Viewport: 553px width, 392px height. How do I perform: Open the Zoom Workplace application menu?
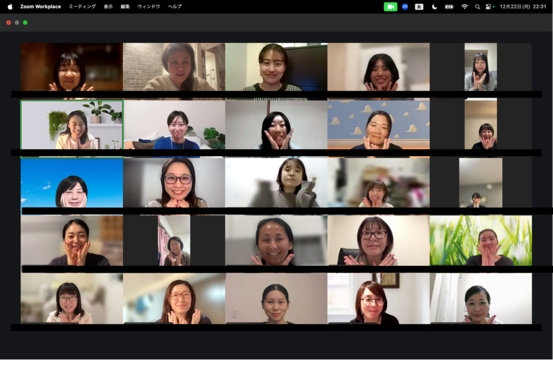pyautogui.click(x=41, y=6)
